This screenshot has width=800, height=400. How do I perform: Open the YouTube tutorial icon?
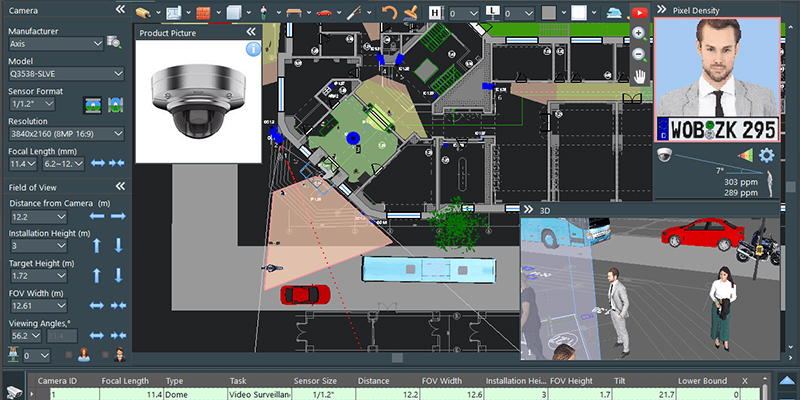(639, 11)
